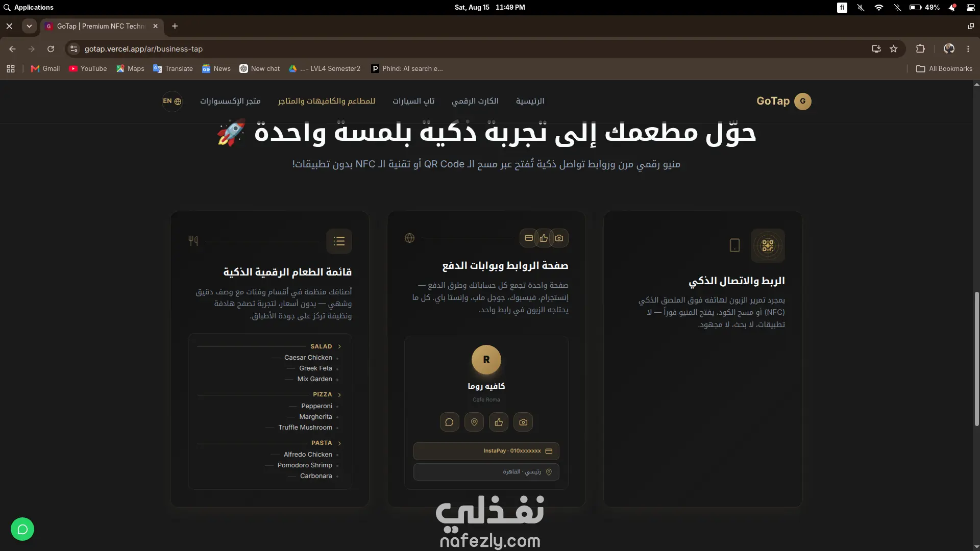Click the Pomodoro Shrimp menu item
This screenshot has width=980, height=551.
pos(305,465)
